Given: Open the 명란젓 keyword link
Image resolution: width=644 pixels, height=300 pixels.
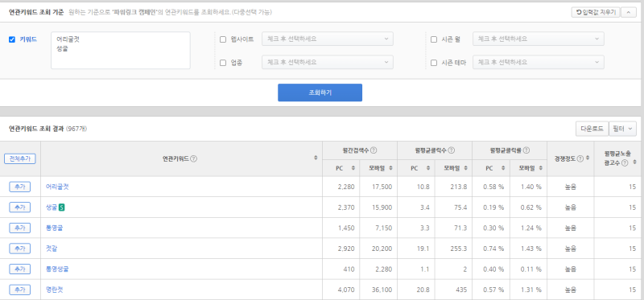Looking at the screenshot, I should click(x=54, y=290).
